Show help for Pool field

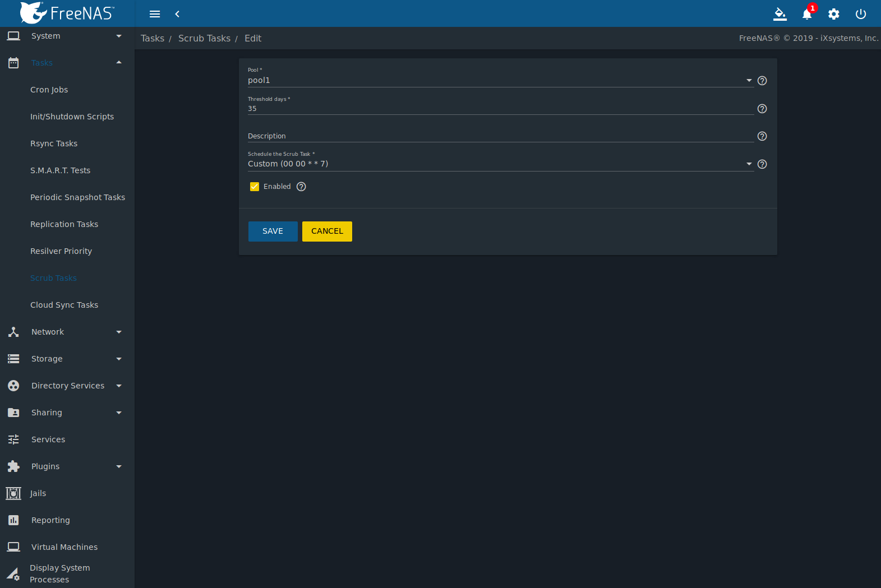[x=762, y=81]
